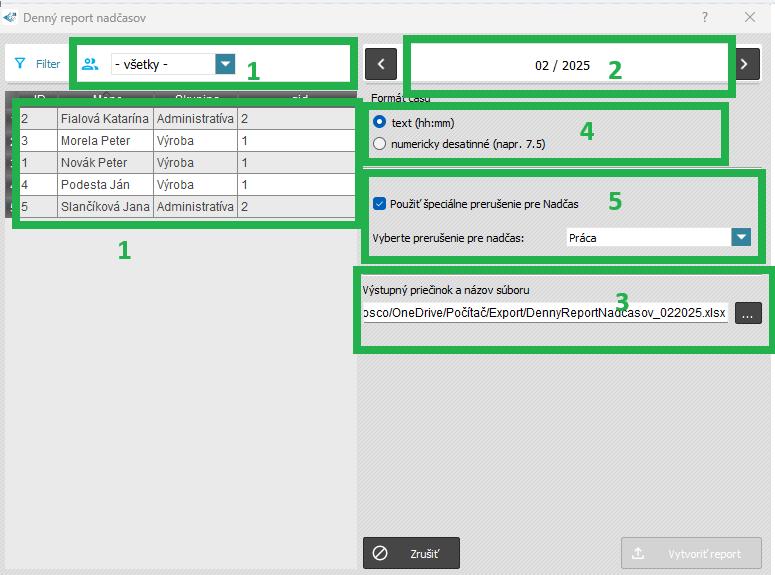Viewport: 775px width, 575px height.
Task: Toggle special interruption for overtime checkbox
Action: [380, 204]
